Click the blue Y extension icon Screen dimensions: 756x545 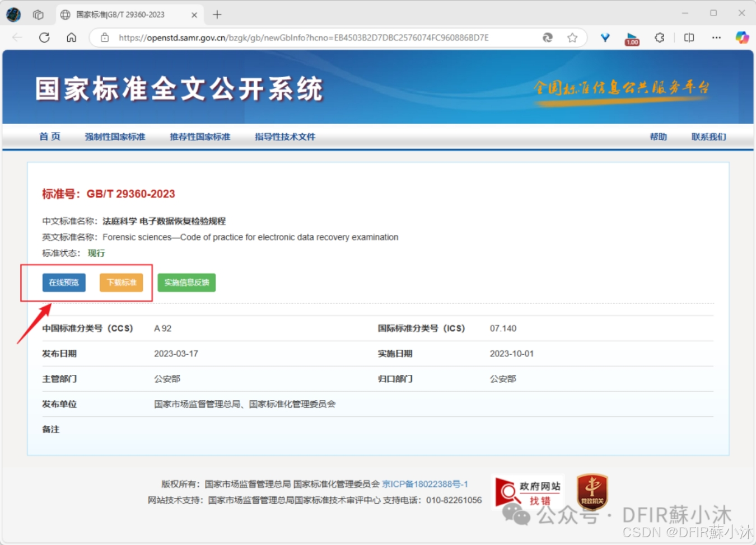pos(605,37)
